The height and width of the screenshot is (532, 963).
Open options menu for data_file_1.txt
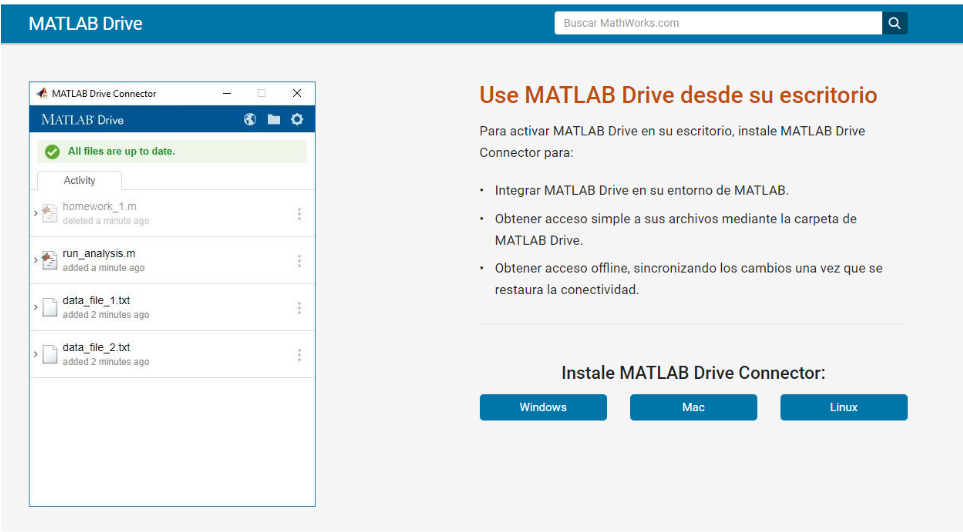[x=299, y=308]
